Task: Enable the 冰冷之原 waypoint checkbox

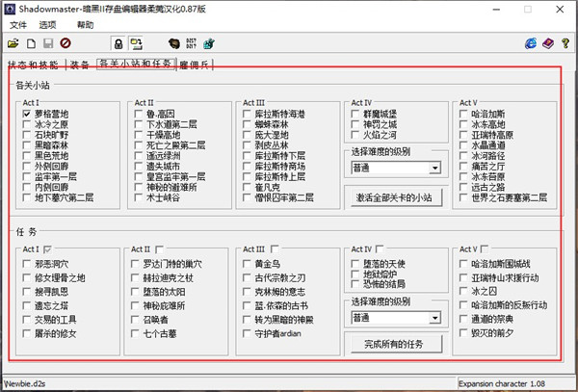Action: pos(27,124)
